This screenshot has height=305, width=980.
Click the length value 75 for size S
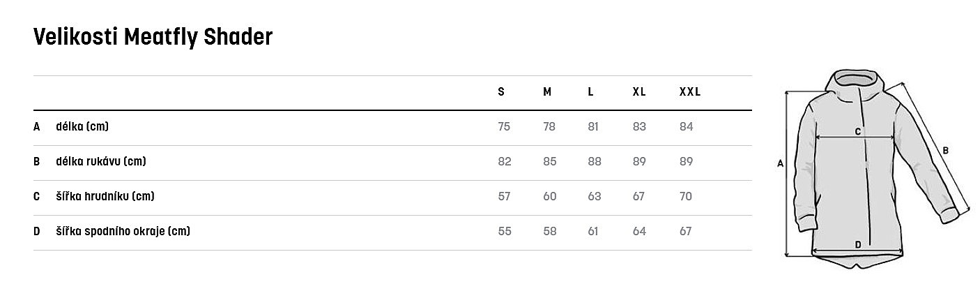[x=505, y=127]
